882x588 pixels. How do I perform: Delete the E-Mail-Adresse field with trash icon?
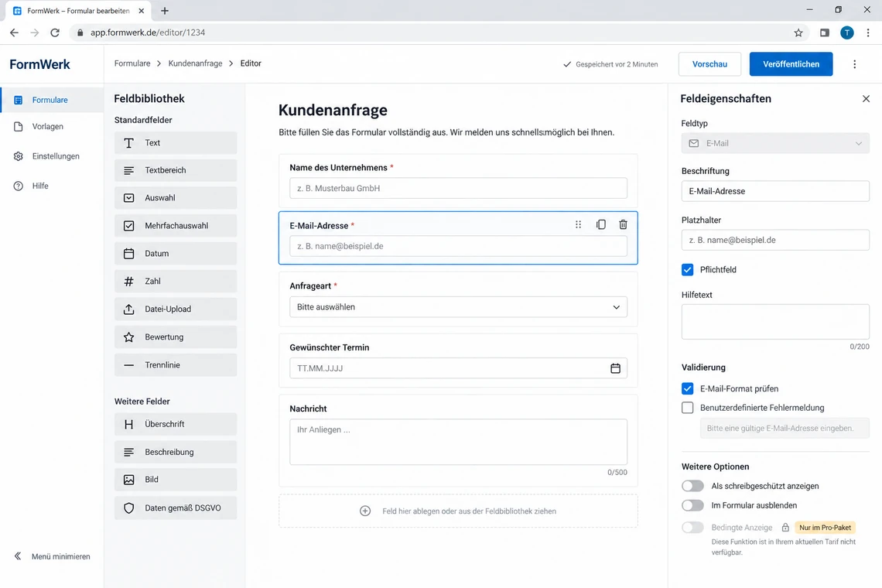[x=624, y=224]
